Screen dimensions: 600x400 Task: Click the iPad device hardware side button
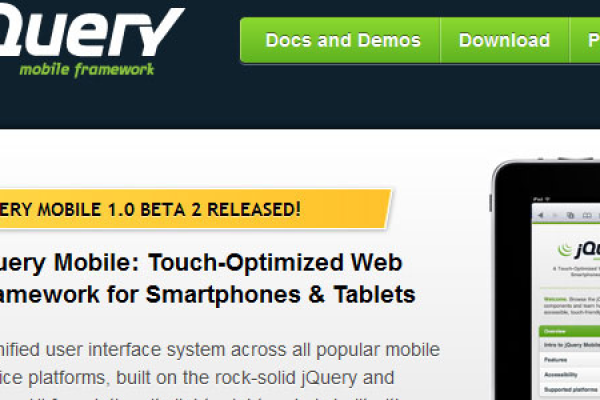click(491, 203)
